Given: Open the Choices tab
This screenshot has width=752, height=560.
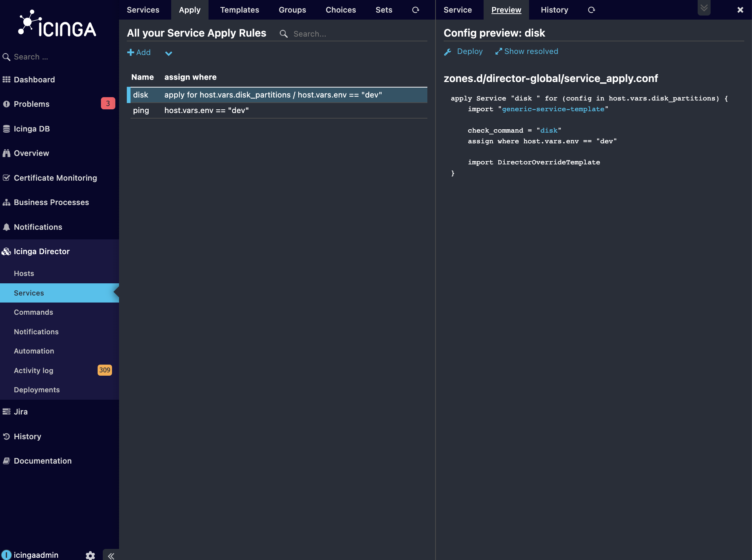Looking at the screenshot, I should coord(341,10).
